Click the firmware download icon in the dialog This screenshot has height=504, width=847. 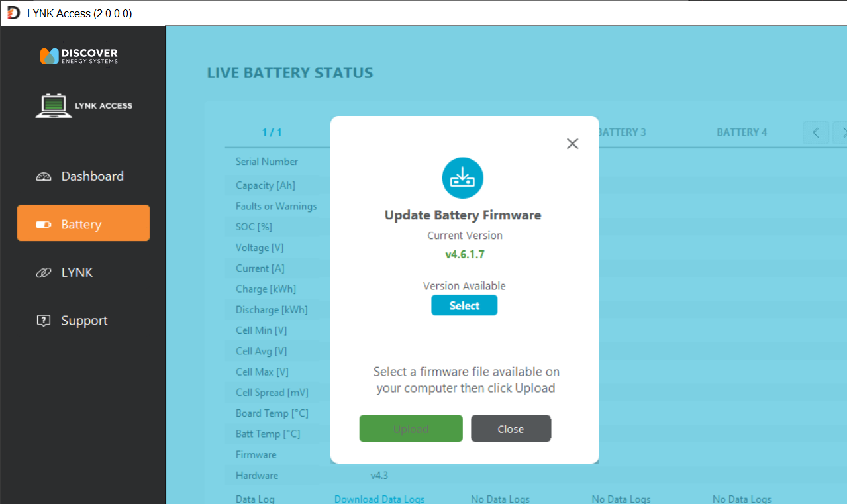tap(462, 177)
